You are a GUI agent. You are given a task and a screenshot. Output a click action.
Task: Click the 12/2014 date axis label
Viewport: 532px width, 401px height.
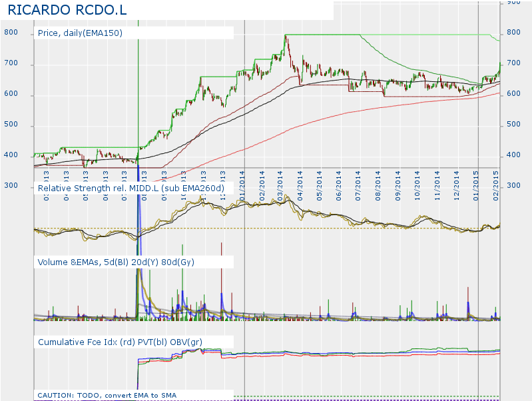(x=456, y=186)
